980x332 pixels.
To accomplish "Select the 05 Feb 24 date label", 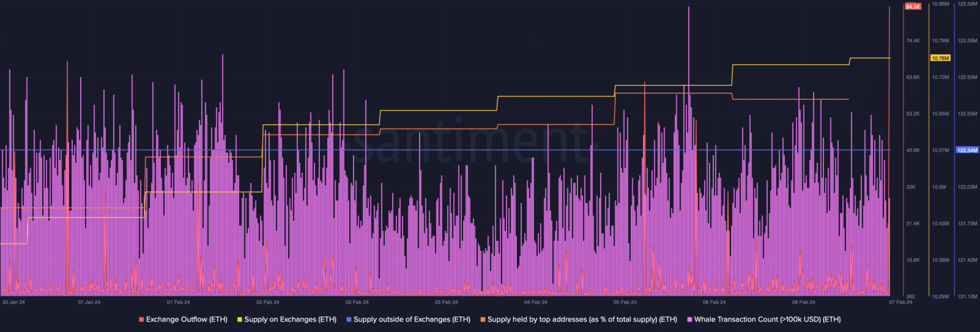I will pyautogui.click(x=625, y=302).
